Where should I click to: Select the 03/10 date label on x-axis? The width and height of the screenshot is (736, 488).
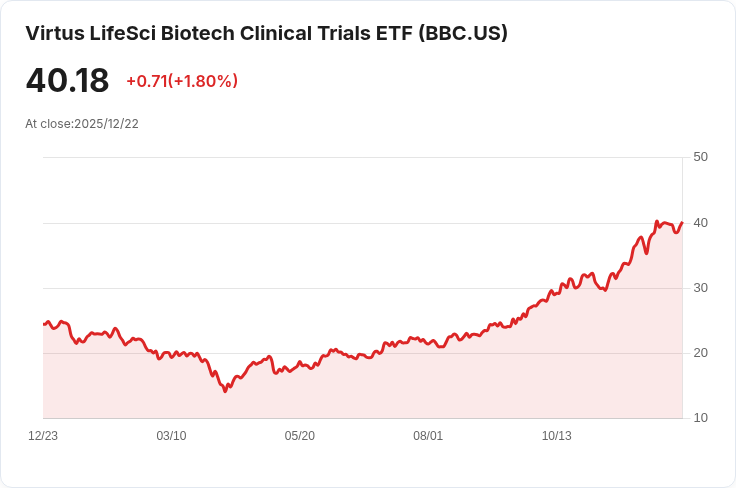click(171, 436)
